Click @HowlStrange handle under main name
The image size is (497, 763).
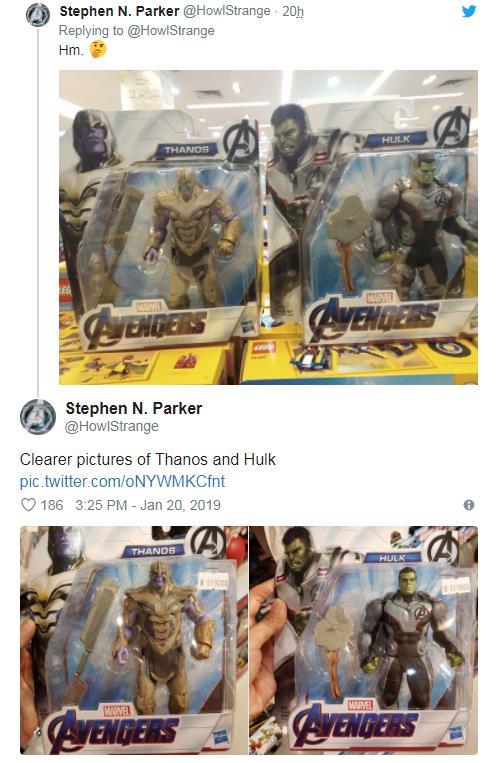112,426
